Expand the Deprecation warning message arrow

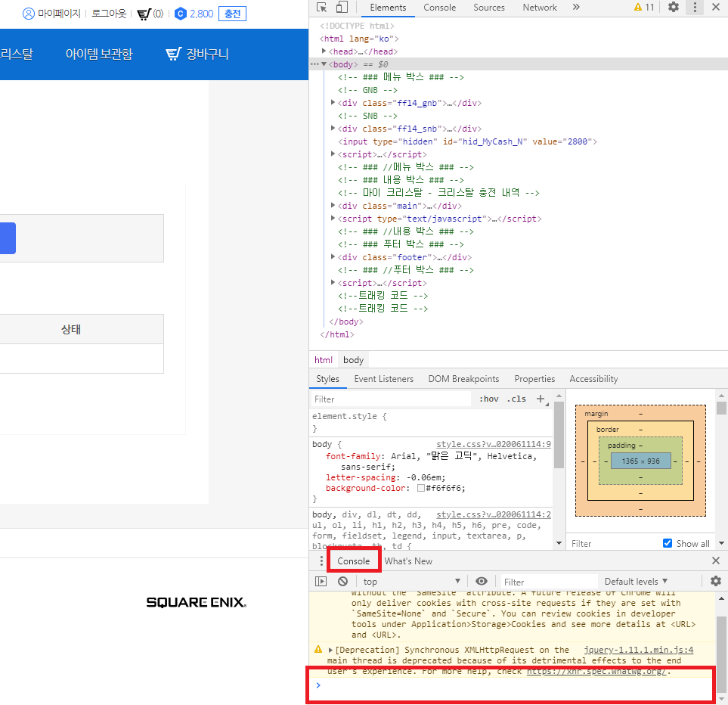click(331, 650)
